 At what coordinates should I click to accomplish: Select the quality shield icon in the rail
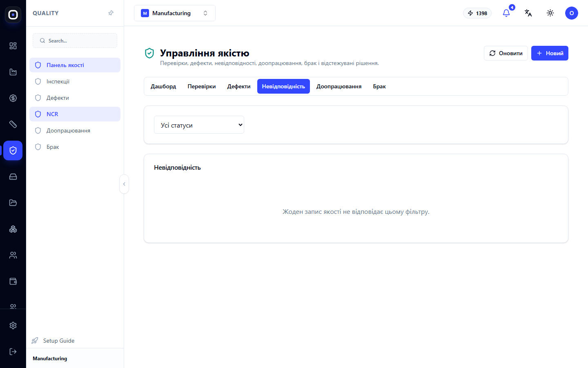tap(13, 150)
